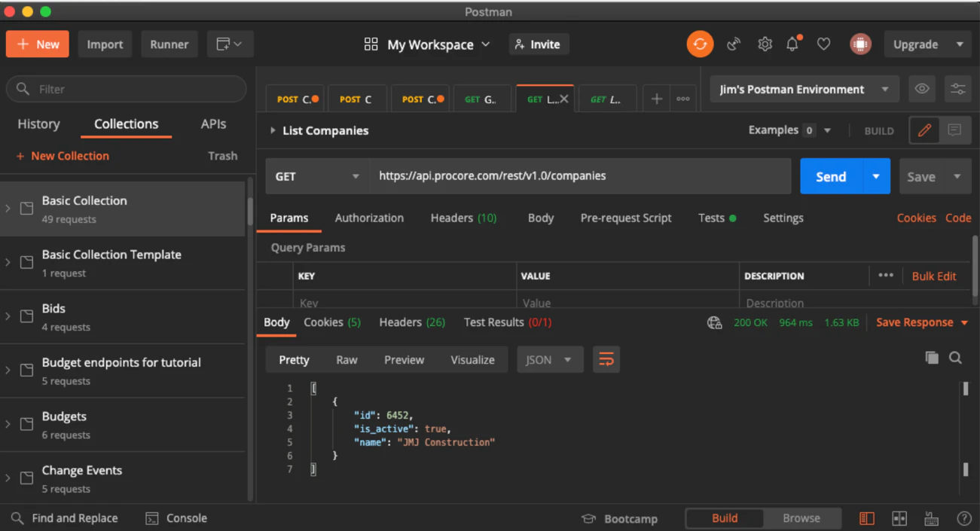This screenshot has height=531, width=980.
Task: Copy response with the copy icon
Action: tap(932, 358)
